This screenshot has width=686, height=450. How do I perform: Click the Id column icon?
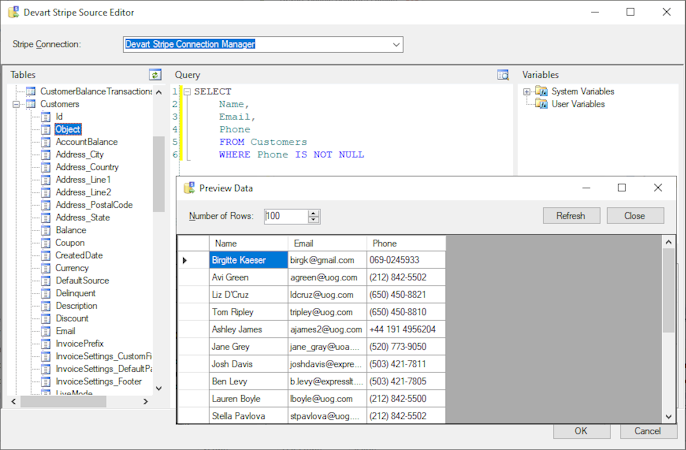[45, 117]
